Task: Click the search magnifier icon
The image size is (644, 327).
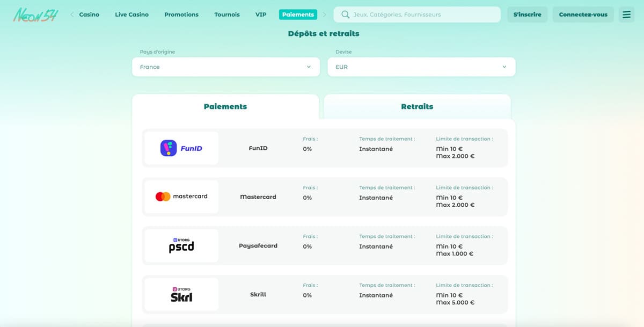Action: [x=345, y=14]
